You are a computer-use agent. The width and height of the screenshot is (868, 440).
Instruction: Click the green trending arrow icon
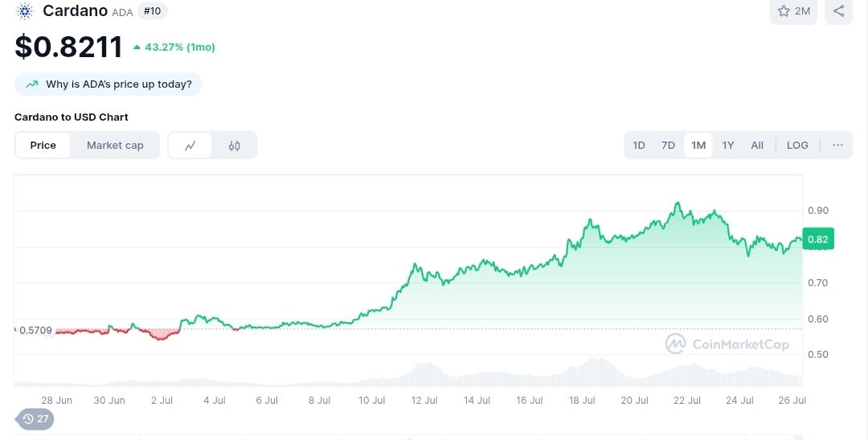[32, 84]
